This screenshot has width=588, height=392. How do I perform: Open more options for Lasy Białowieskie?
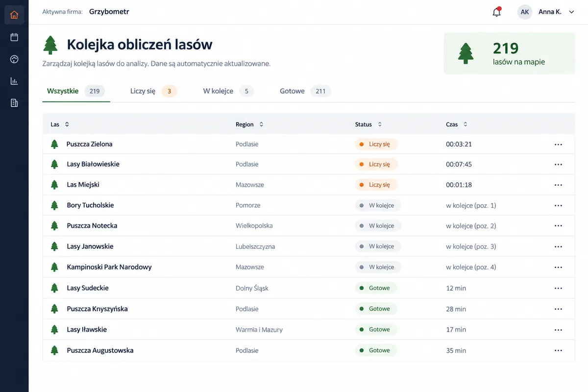click(558, 165)
